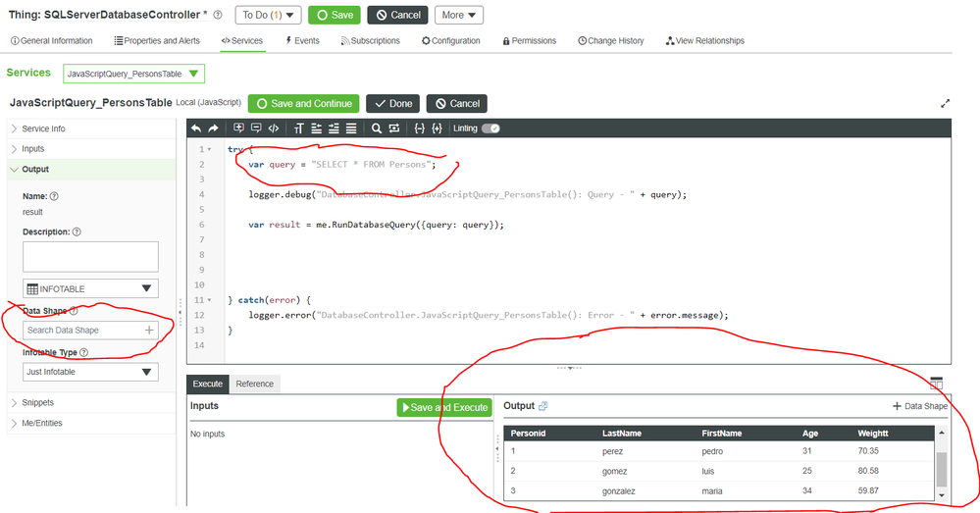Click the service Cancel button
Image resolution: width=980 pixels, height=513 pixels.
point(457,104)
